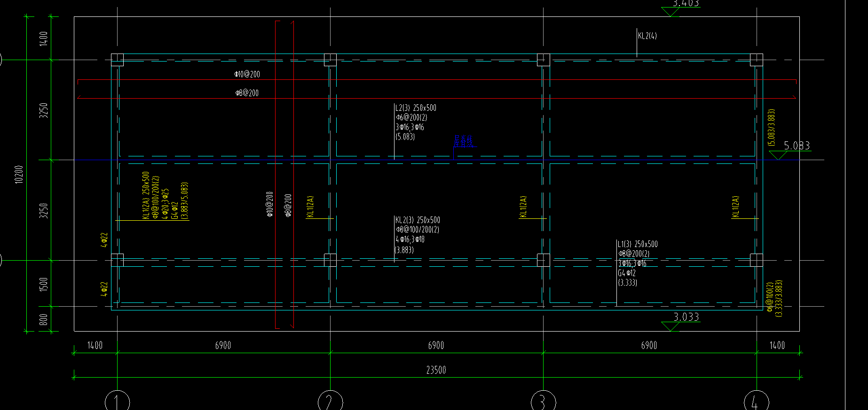This screenshot has height=410, width=868.
Task: Click the 800 vertical dimension text
Action: pyautogui.click(x=44, y=320)
